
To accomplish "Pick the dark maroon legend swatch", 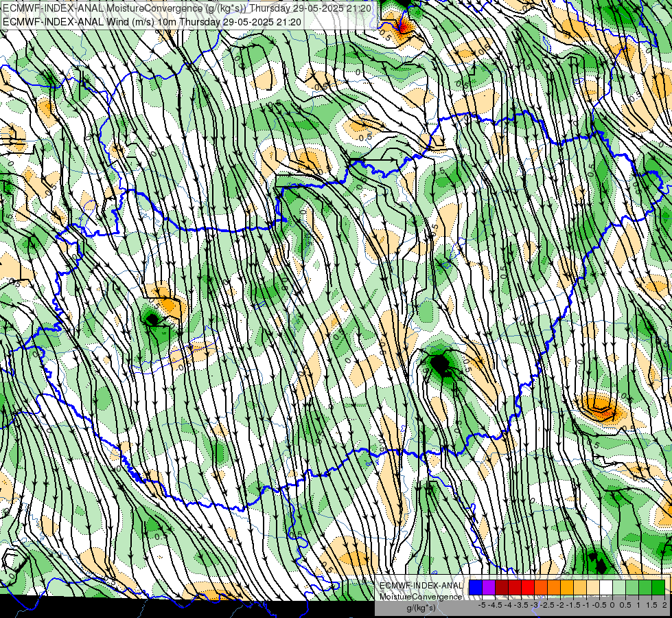I will coord(502,587).
